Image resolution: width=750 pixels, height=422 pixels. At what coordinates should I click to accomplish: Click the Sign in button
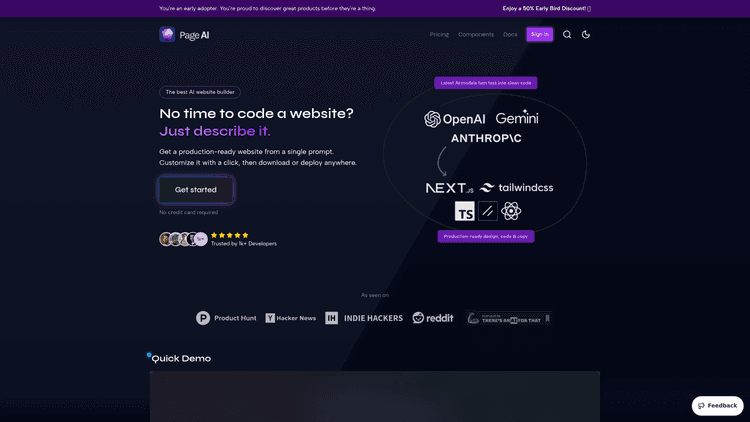coord(540,34)
